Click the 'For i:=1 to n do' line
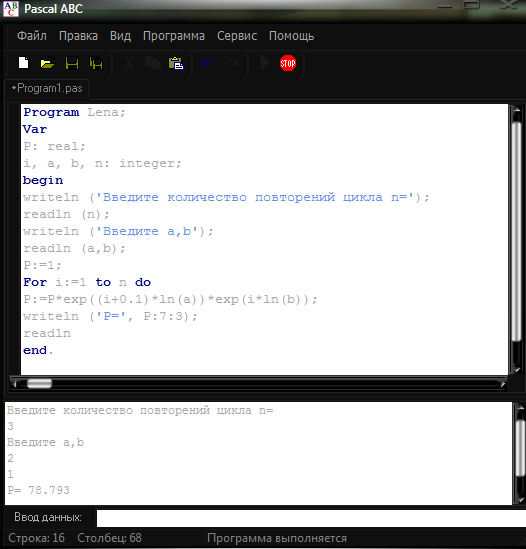Viewport: 526px width, 549px height. [87, 282]
